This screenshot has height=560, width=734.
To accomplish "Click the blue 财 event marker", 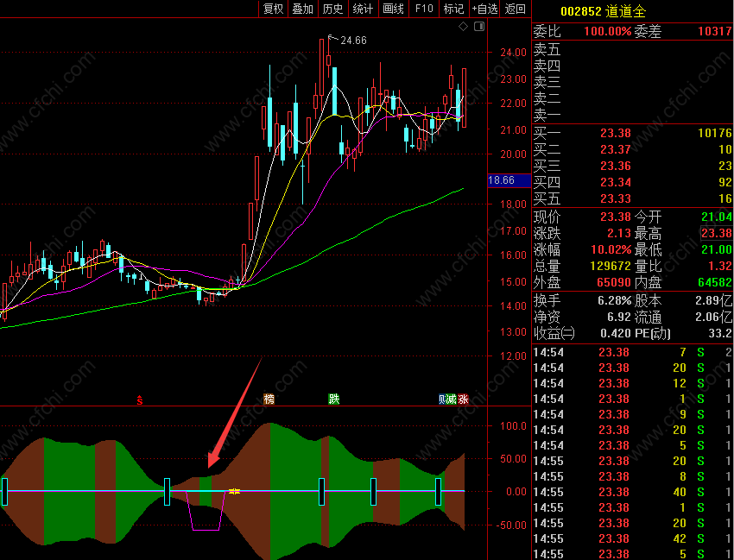I will [442, 399].
